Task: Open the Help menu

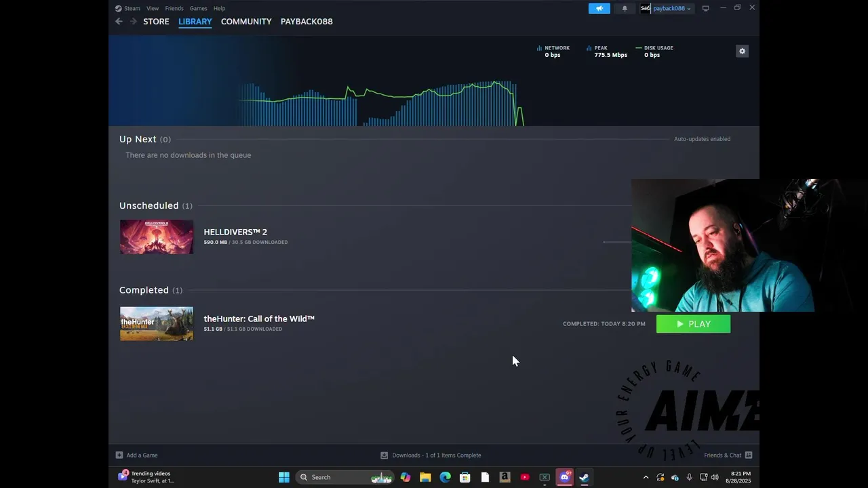Action: point(219,8)
